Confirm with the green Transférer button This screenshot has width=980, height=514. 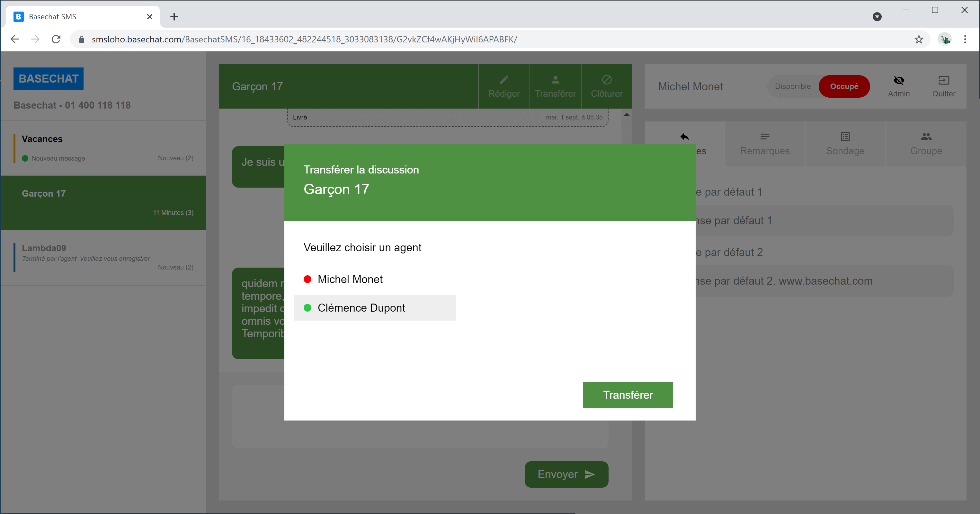628,395
